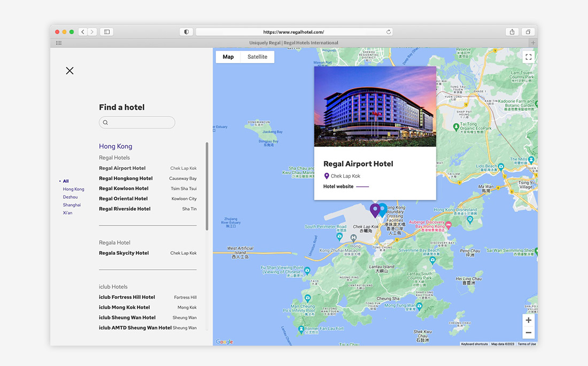
Task: Close the hotel finder panel with the X
Action: click(69, 71)
